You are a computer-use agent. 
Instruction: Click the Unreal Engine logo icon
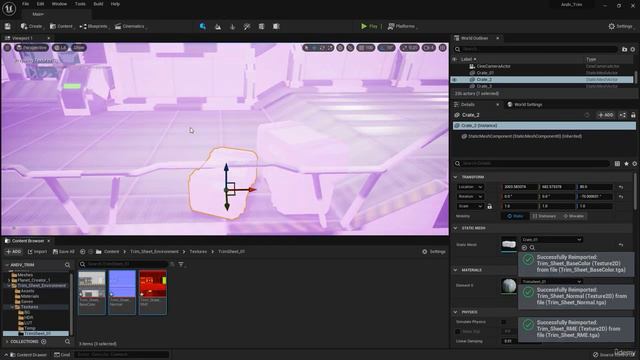pyautogui.click(x=9, y=8)
